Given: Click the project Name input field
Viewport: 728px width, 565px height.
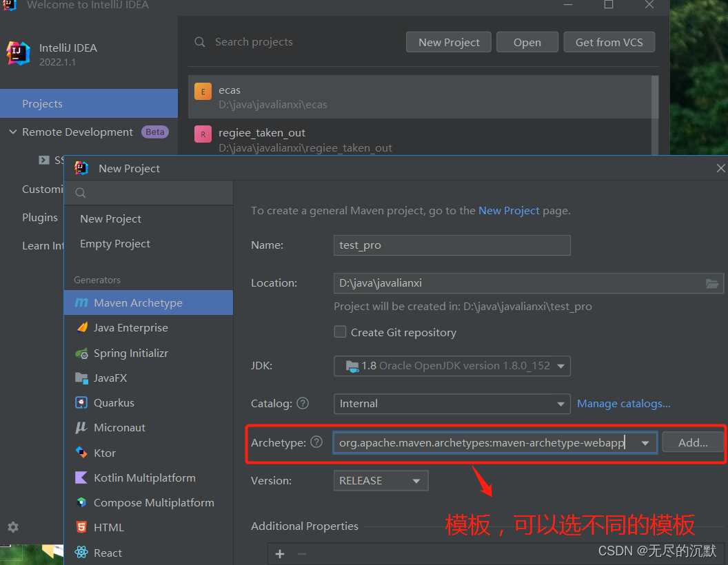Looking at the screenshot, I should coord(452,245).
